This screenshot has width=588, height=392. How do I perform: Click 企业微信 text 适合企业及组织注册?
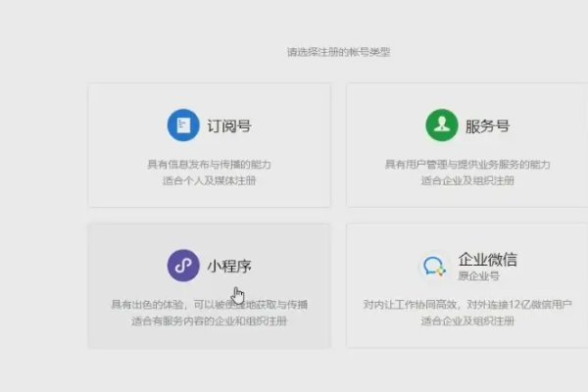pyautogui.click(x=467, y=321)
